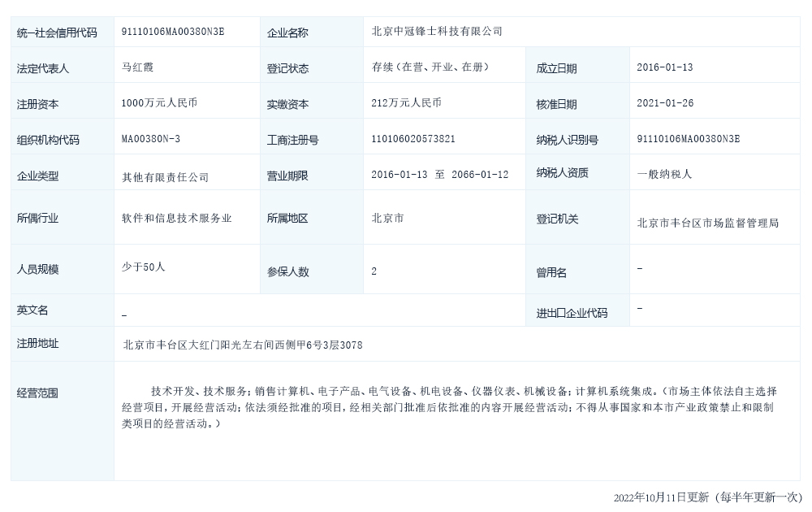Select paid-in capital 212万元人民币

tap(406, 103)
